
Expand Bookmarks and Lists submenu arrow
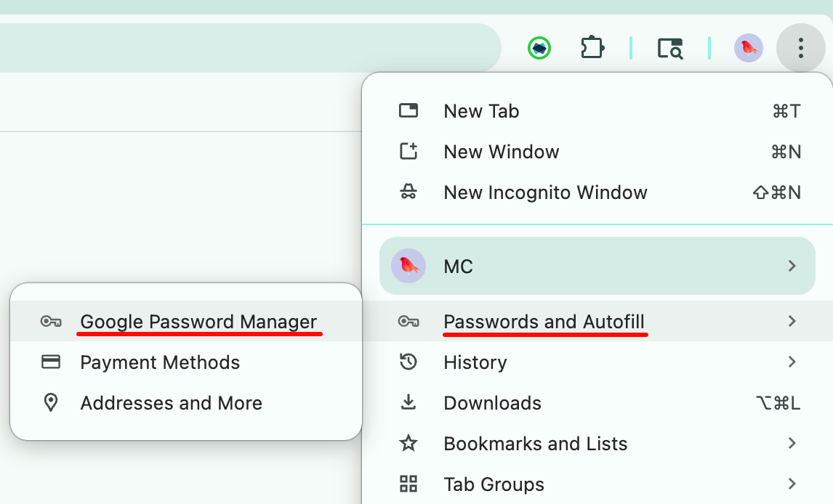[x=792, y=443]
